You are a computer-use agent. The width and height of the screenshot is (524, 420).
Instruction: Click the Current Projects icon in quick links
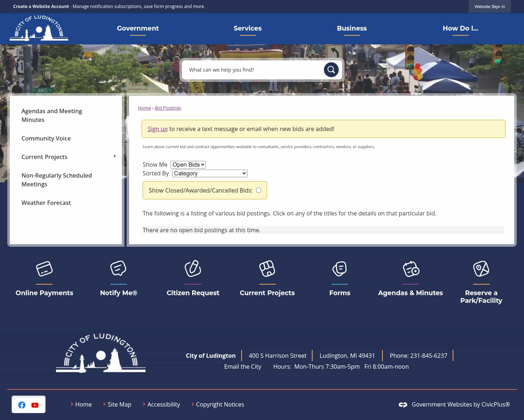click(267, 269)
